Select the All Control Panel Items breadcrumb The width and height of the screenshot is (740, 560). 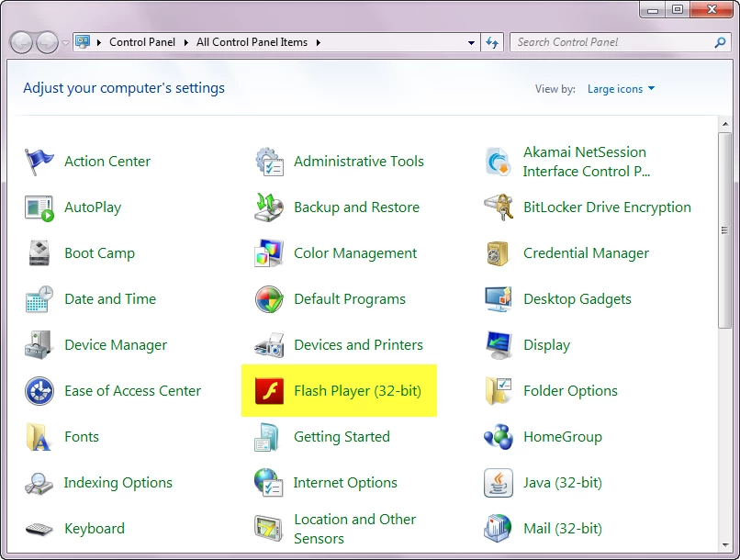[x=252, y=42]
